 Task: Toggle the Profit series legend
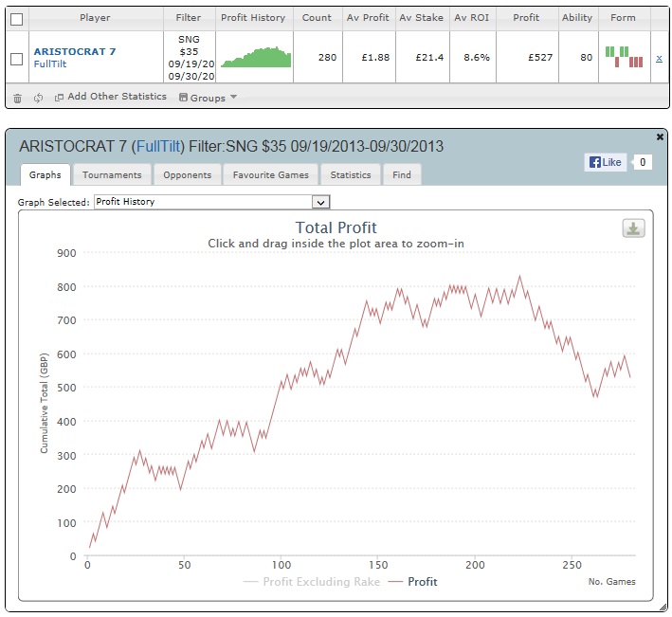point(412,582)
